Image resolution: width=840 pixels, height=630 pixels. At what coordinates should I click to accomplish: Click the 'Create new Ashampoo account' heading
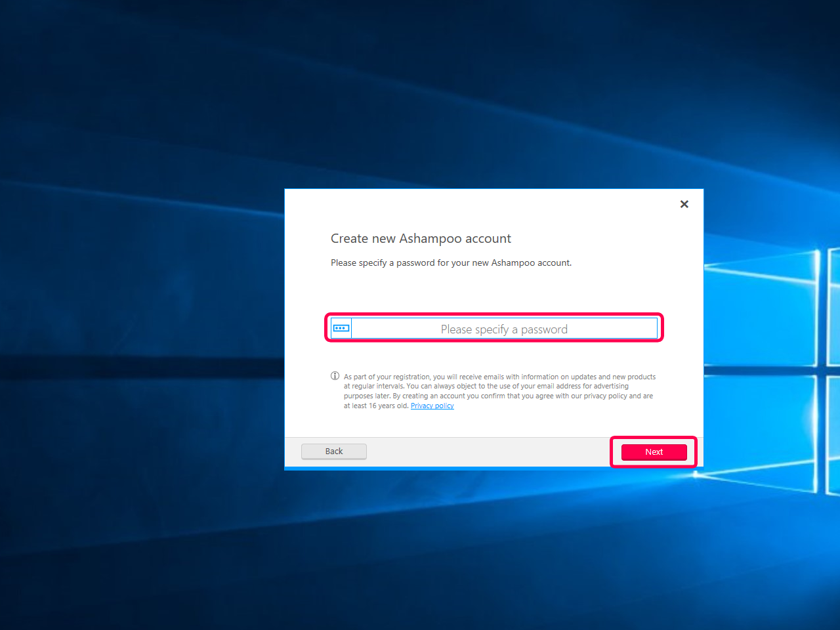pyautogui.click(x=421, y=239)
